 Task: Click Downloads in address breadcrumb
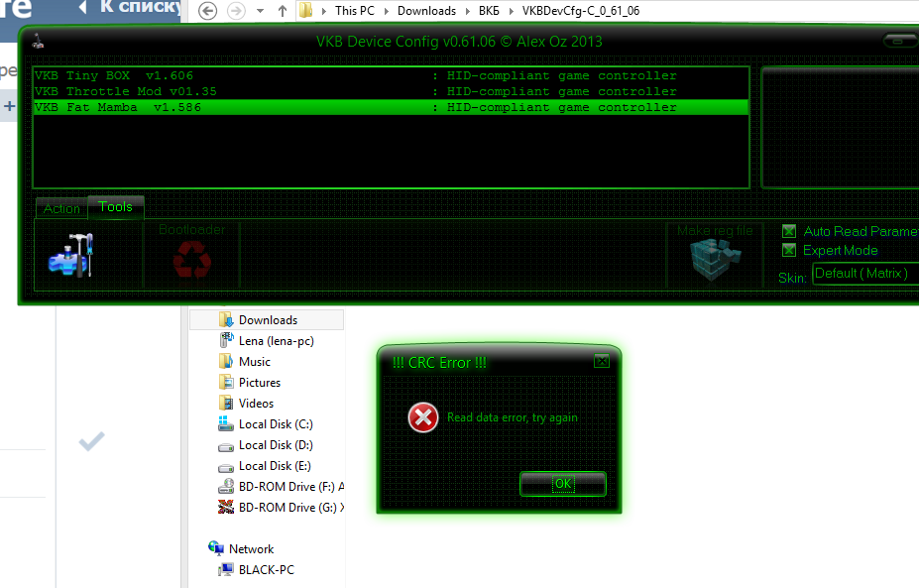[x=426, y=11]
